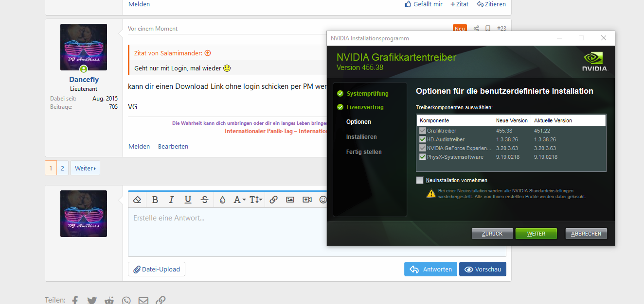The width and height of the screenshot is (644, 304).
Task: Click the top Melden link
Action: click(x=139, y=4)
